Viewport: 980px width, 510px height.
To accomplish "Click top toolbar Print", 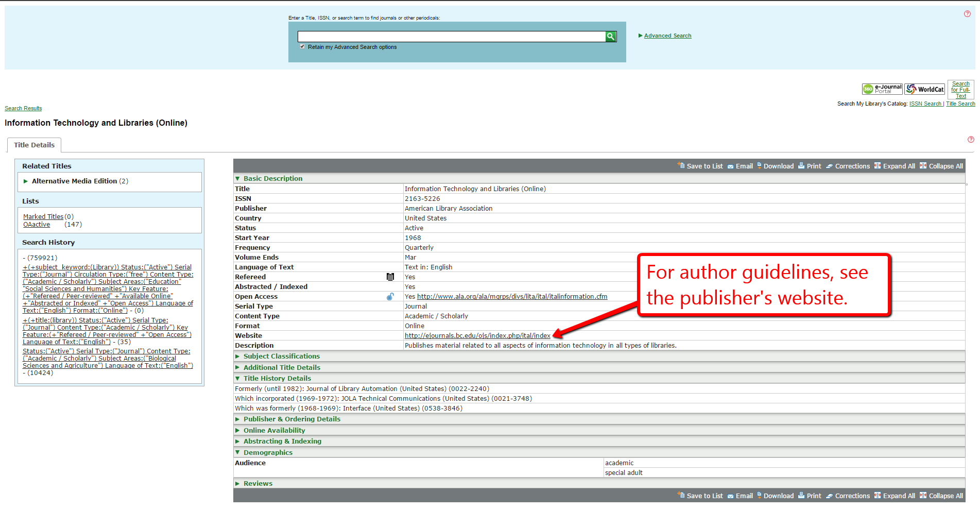I will (810, 166).
